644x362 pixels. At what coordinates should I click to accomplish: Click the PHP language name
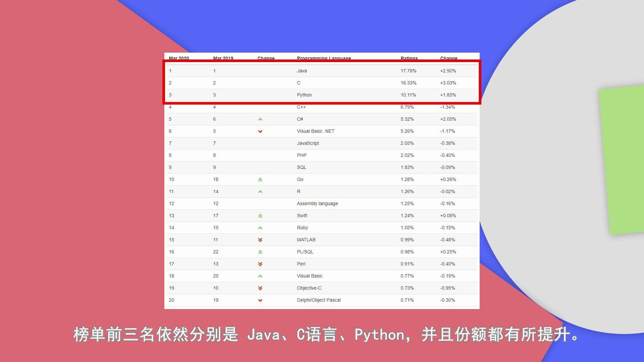[x=302, y=155]
